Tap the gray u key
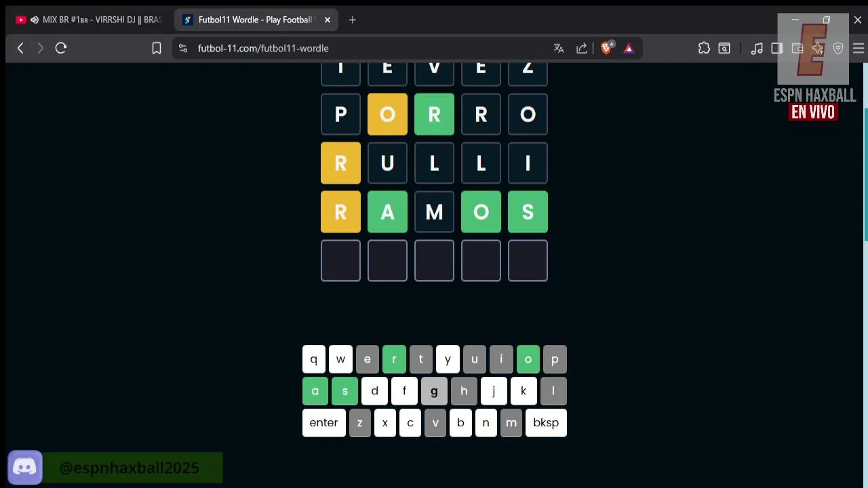 coord(475,359)
